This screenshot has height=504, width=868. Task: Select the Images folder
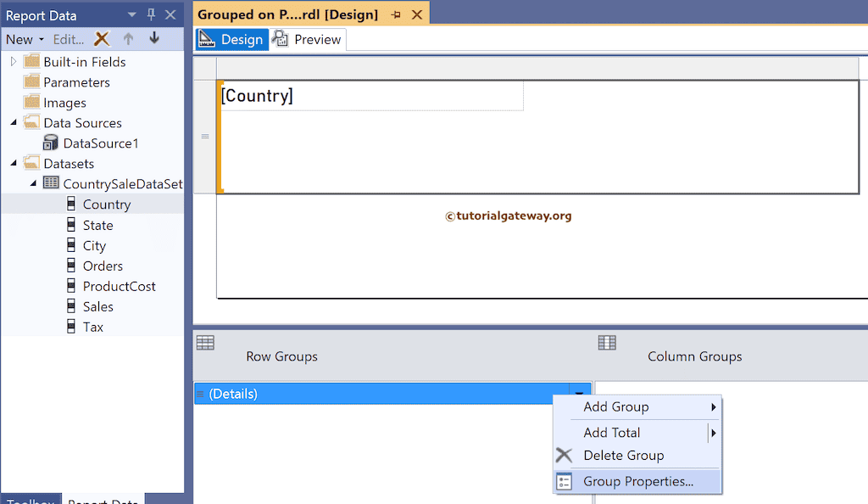coord(64,103)
